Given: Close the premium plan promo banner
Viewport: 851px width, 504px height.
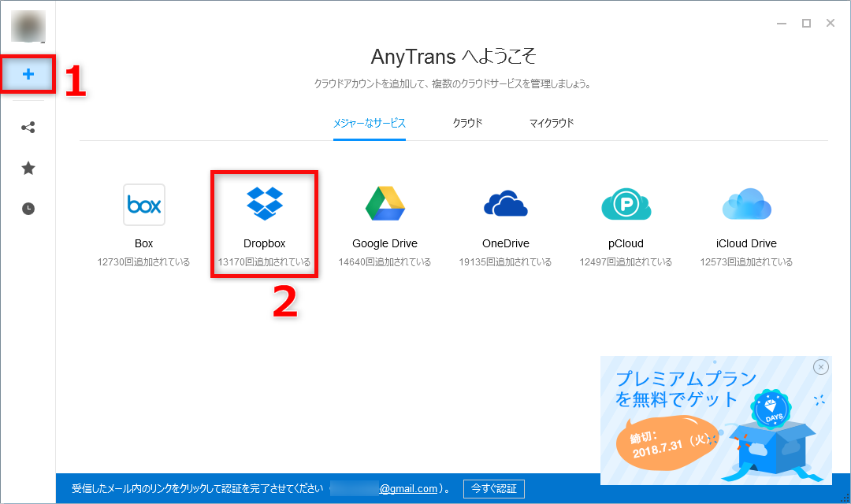Looking at the screenshot, I should [x=821, y=367].
